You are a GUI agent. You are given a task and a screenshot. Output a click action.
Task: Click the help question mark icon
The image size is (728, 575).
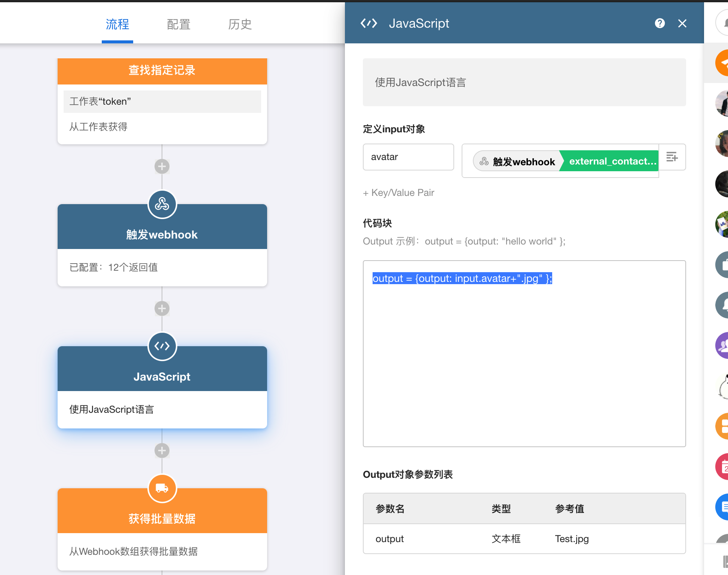click(660, 24)
